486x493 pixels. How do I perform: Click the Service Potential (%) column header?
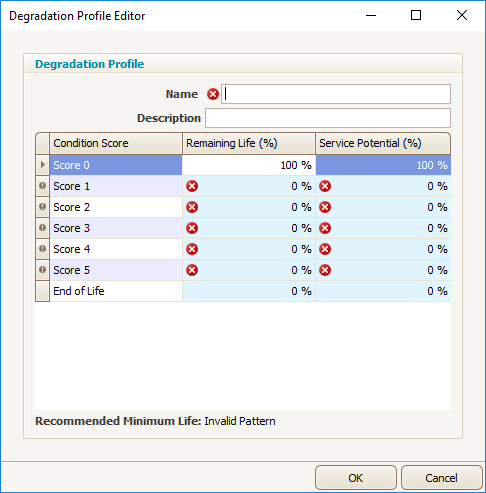pyautogui.click(x=383, y=143)
